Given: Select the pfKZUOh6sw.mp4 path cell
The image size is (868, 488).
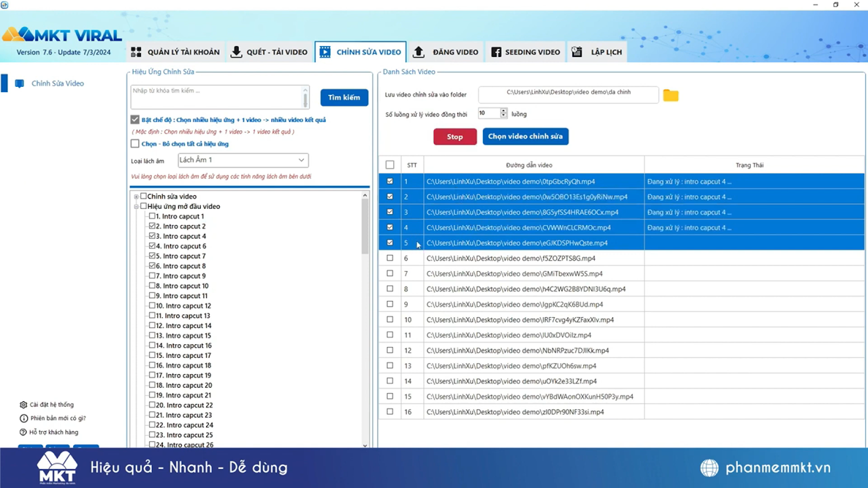Looking at the screenshot, I should pyautogui.click(x=534, y=366).
